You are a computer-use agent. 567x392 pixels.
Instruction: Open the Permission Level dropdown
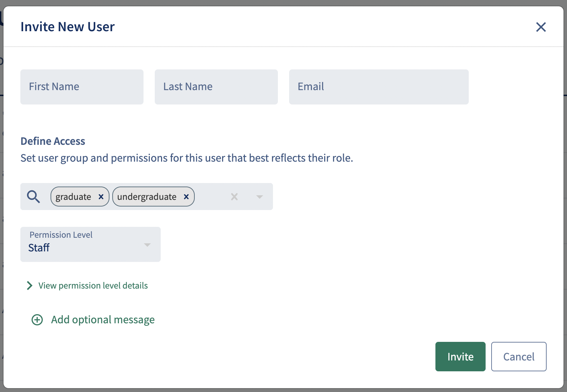click(x=91, y=244)
